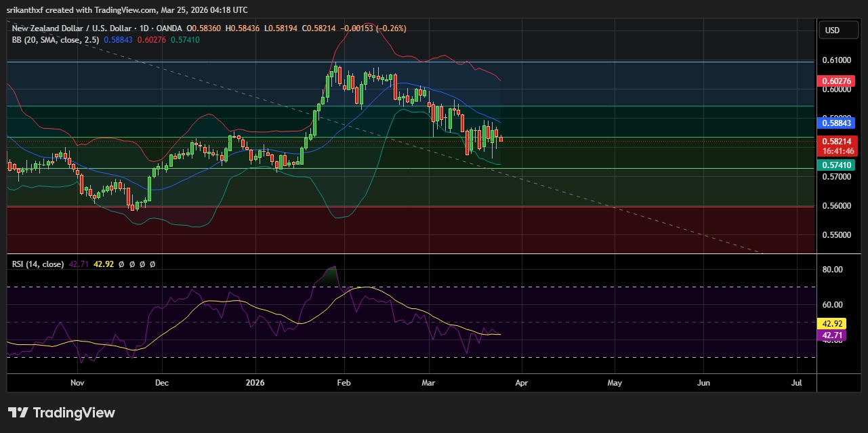Click the red 0.60276 upper band price tag
The height and width of the screenshot is (433, 868).
click(x=838, y=81)
